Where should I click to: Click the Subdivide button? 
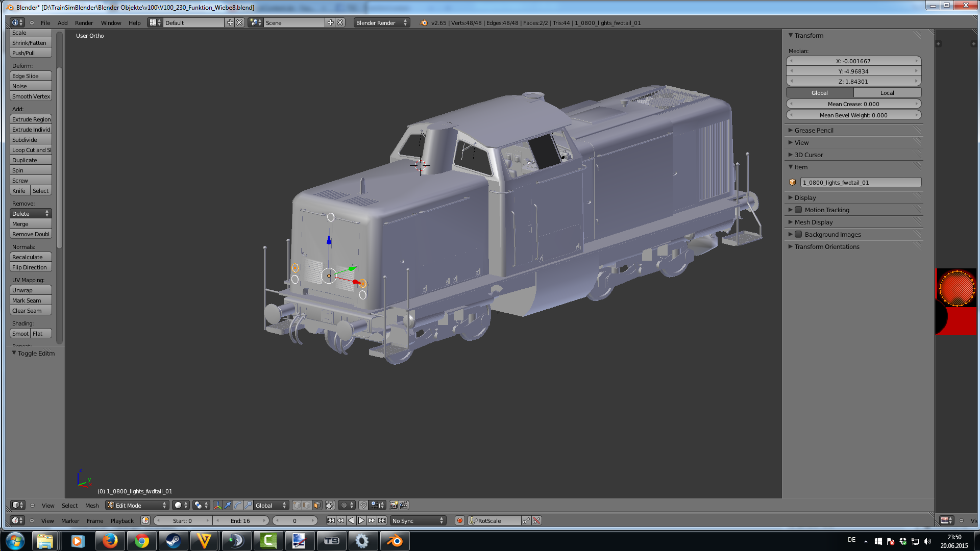31,139
